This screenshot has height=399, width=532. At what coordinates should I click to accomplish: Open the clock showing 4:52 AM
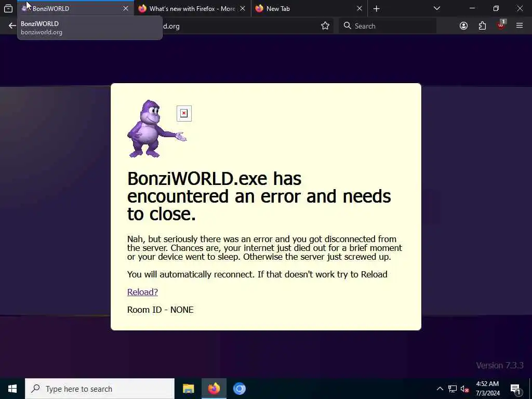(x=487, y=389)
